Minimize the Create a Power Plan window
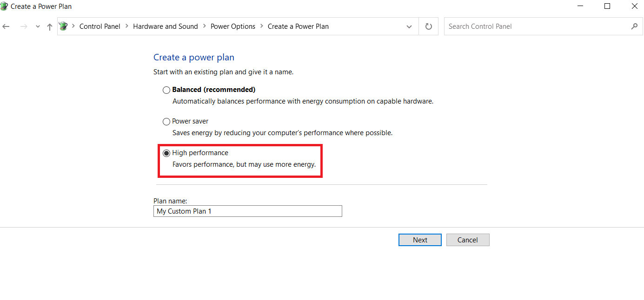The image size is (644, 300). 580,7
